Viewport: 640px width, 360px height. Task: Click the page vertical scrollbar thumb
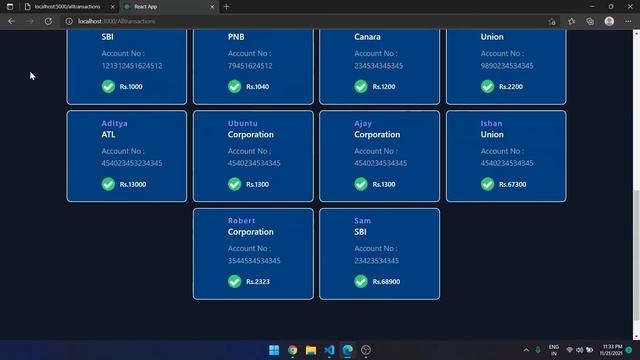click(x=636, y=255)
